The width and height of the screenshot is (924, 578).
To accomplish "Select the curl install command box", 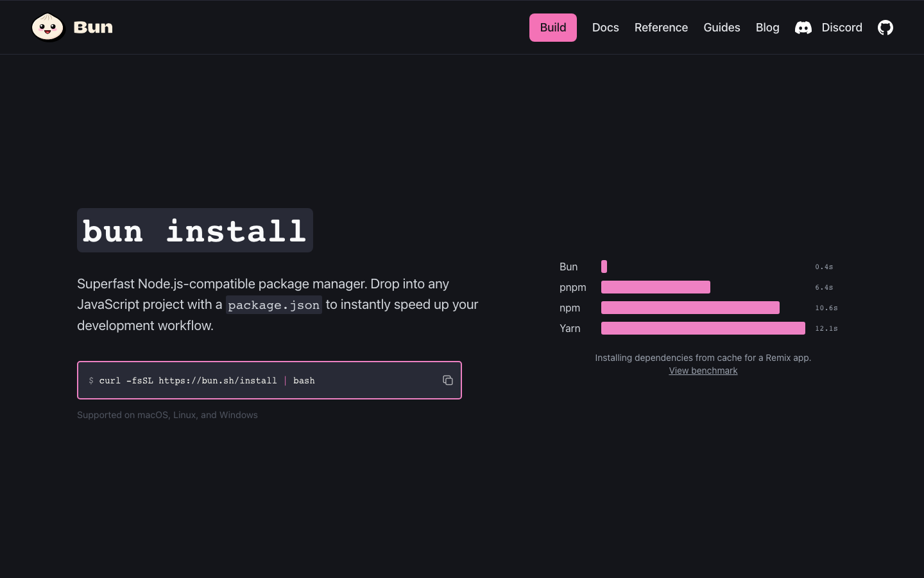I will click(269, 380).
